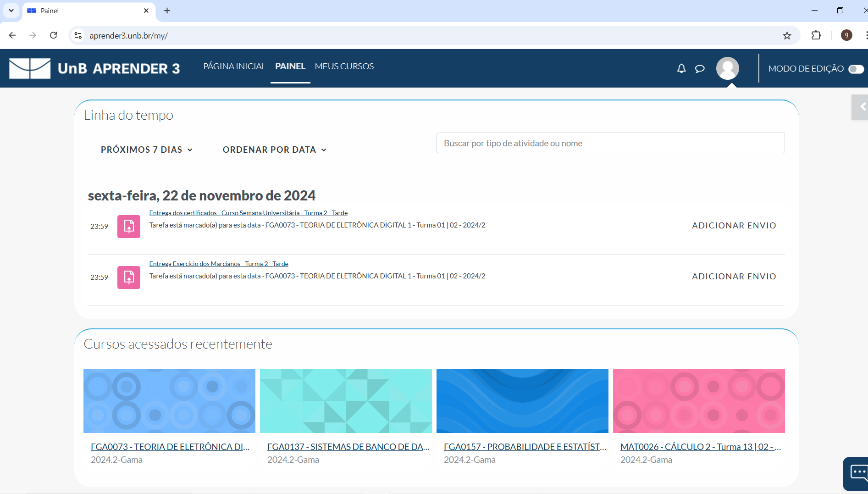Expand the Próximos 7 dias filter
Image resolution: width=868 pixels, height=494 pixels.
[x=147, y=150]
